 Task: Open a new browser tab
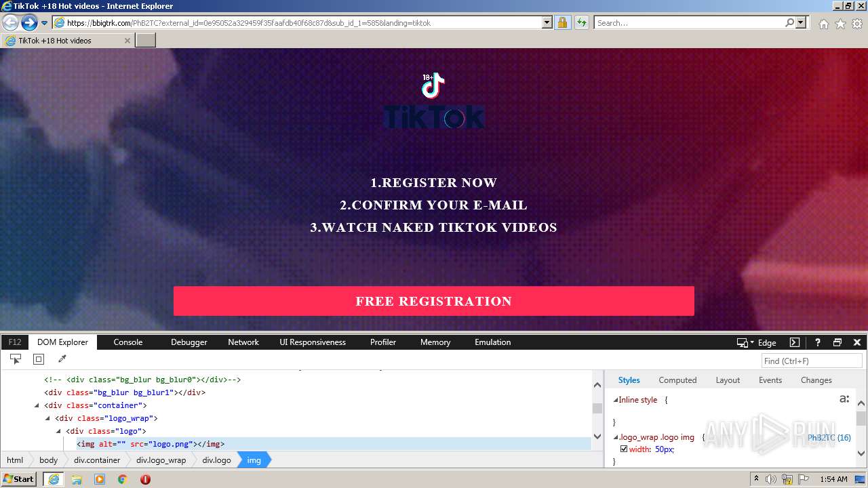(x=146, y=41)
